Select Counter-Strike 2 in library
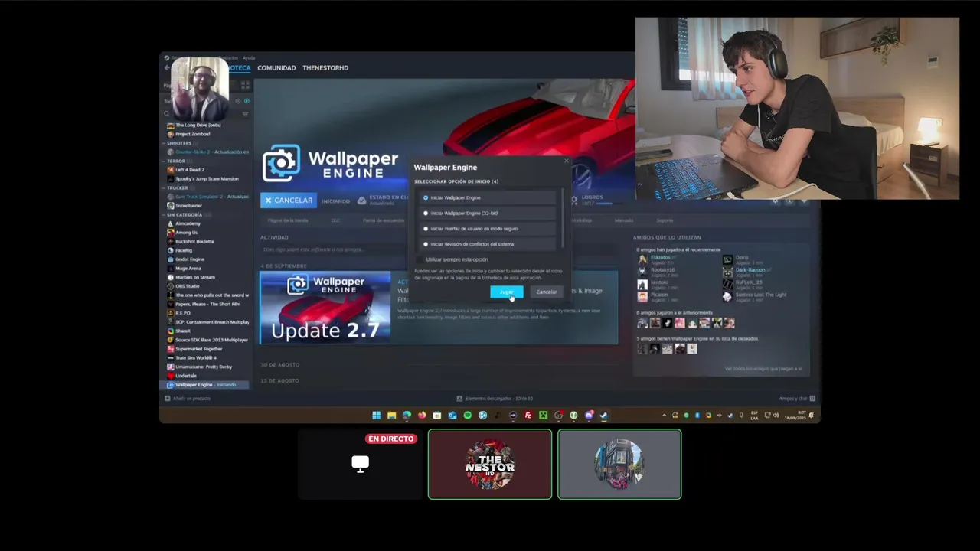The image size is (980, 551). click(x=207, y=152)
